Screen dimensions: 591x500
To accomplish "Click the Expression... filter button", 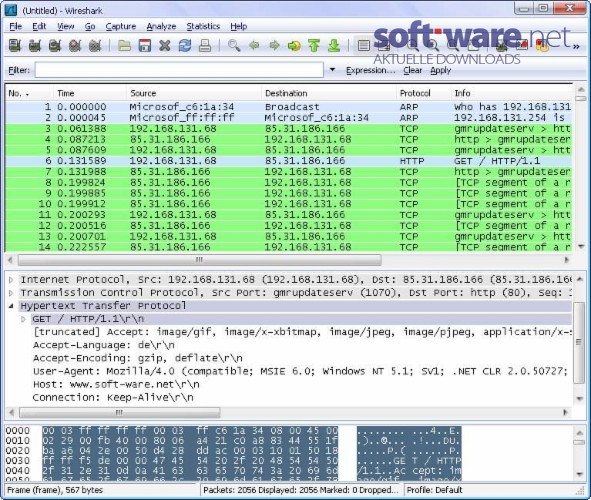I will [371, 70].
